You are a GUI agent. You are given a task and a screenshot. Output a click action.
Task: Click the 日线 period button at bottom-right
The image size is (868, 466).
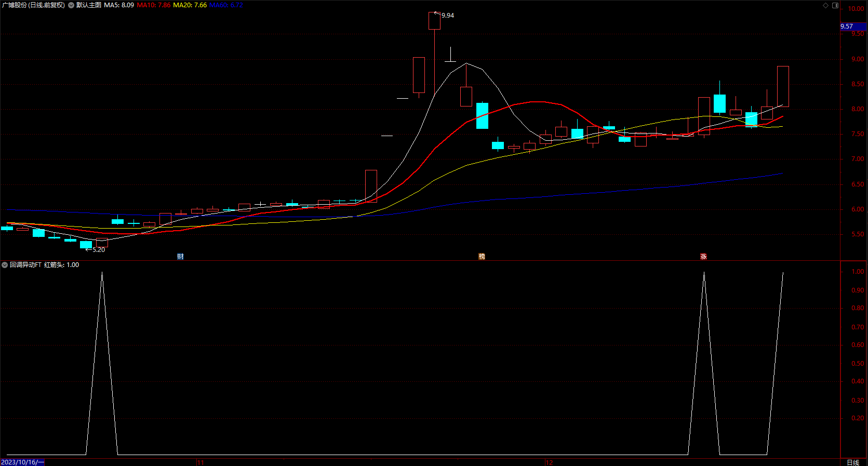coord(853,462)
